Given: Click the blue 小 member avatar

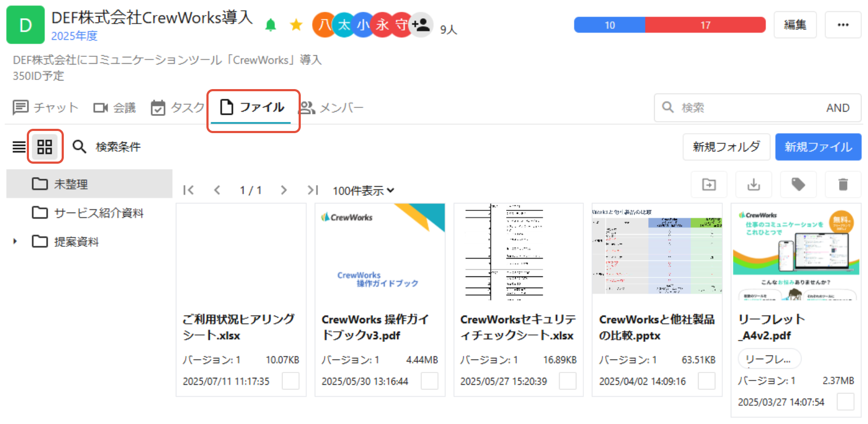Looking at the screenshot, I should [x=363, y=25].
